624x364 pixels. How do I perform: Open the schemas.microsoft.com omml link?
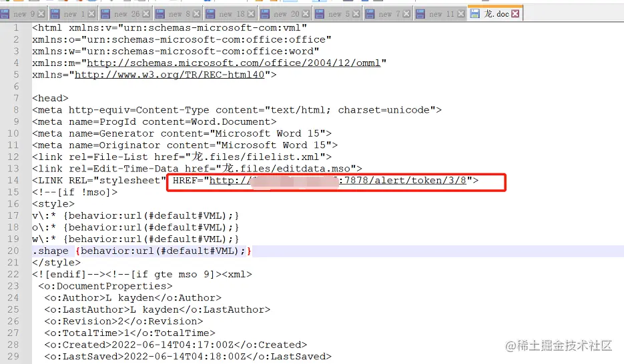(x=234, y=63)
